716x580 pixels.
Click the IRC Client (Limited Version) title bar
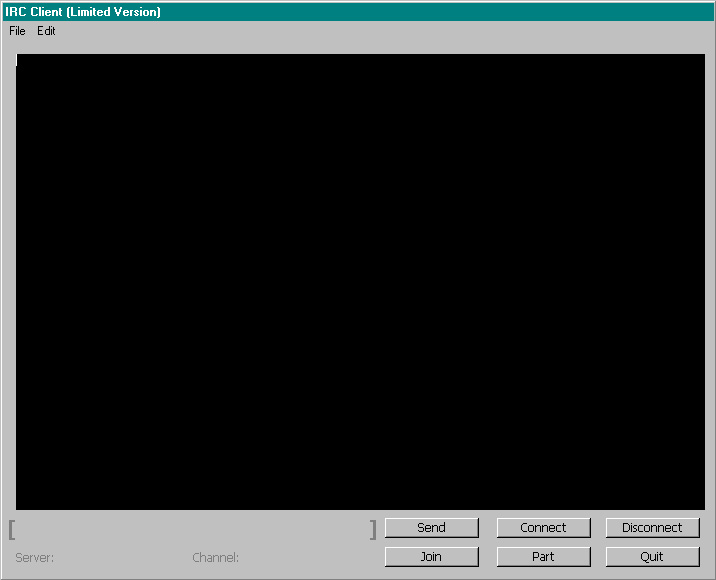358,12
